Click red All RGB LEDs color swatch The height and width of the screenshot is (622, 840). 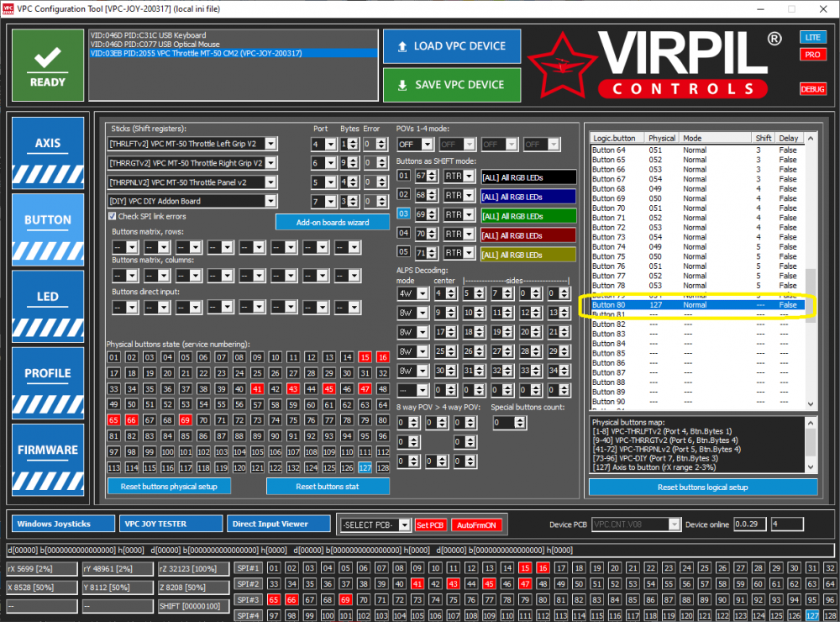pos(528,235)
